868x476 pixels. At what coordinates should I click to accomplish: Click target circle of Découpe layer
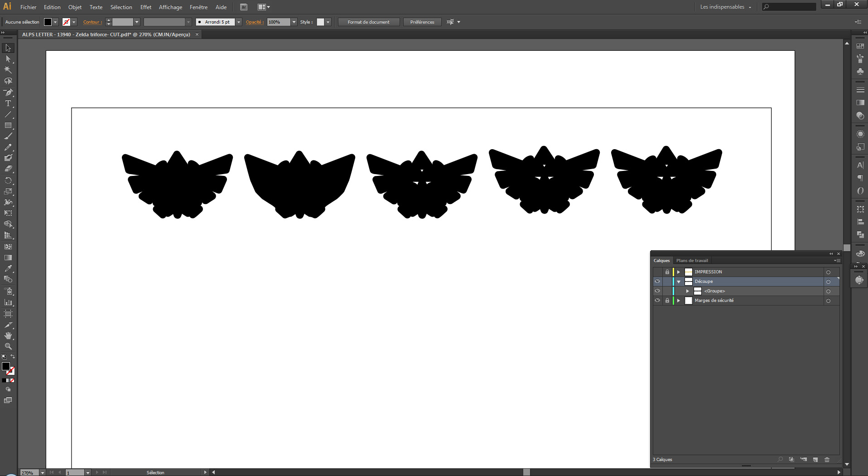828,282
